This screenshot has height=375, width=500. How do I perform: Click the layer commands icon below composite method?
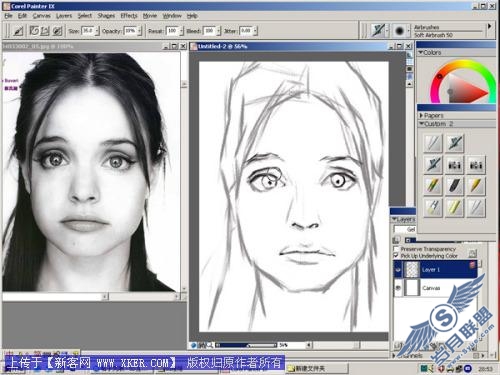(x=396, y=240)
